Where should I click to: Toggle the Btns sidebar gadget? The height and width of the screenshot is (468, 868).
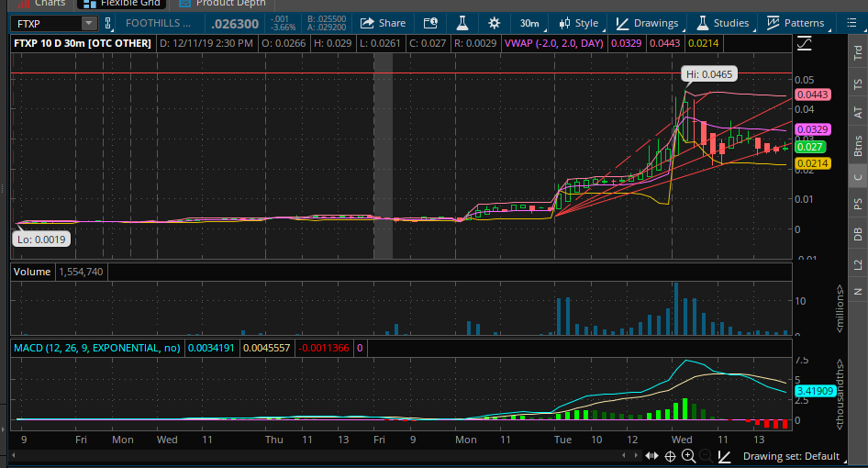point(858,145)
